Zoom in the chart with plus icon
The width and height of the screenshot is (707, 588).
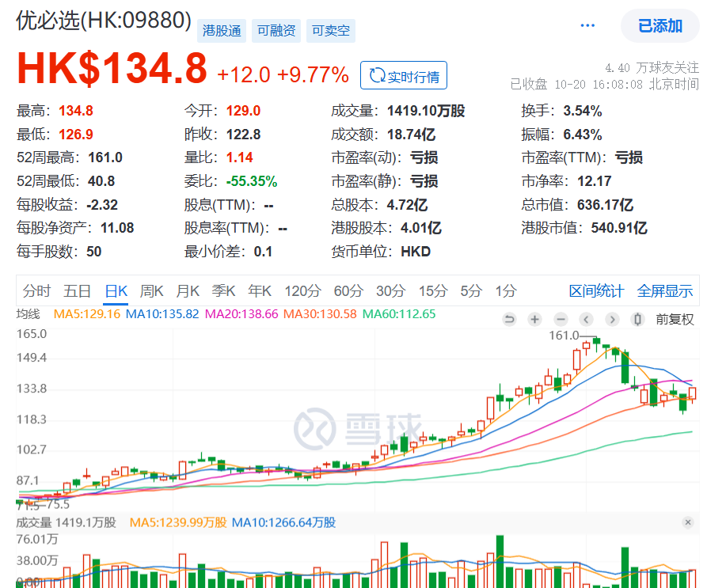(534, 320)
